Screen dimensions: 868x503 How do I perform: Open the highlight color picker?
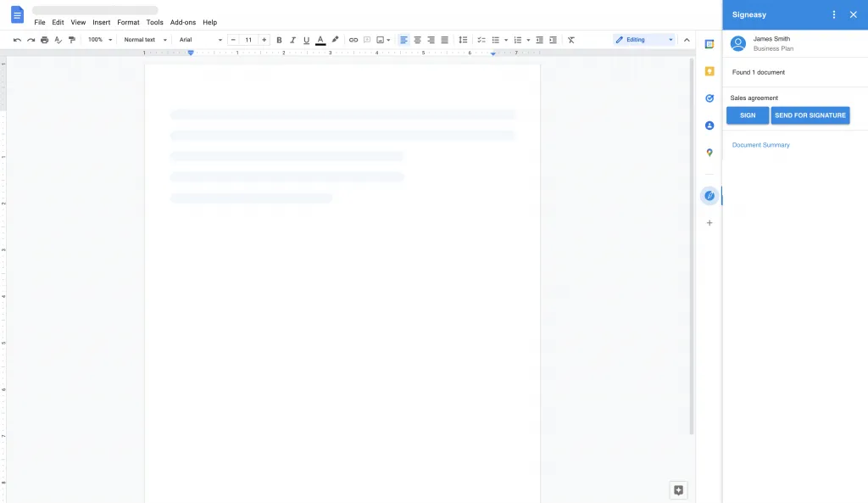pyautogui.click(x=335, y=40)
